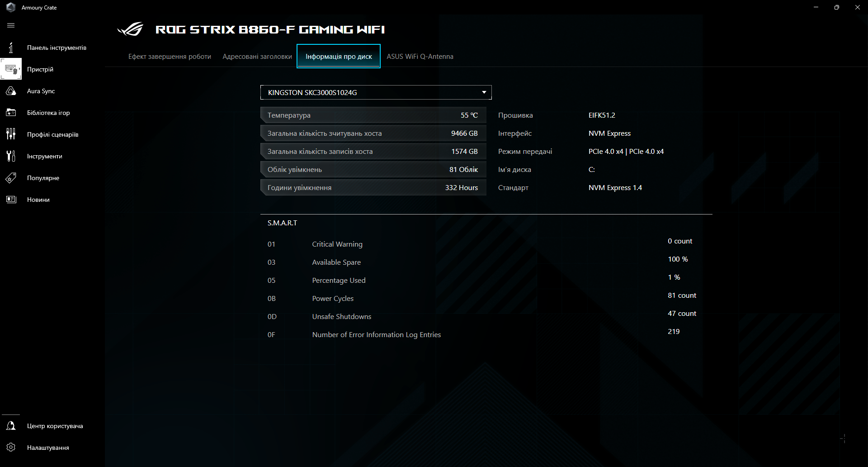Open the Aura Sync label in sidebar

[x=41, y=91]
